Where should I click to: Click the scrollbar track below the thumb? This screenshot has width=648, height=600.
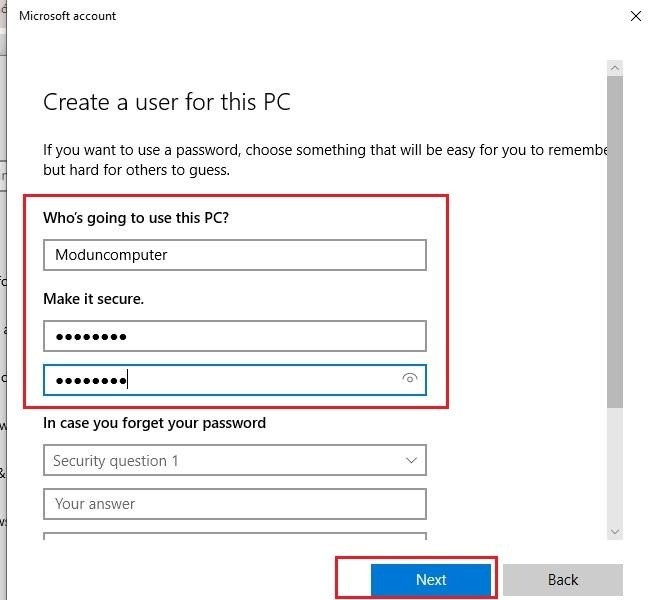click(x=615, y=470)
